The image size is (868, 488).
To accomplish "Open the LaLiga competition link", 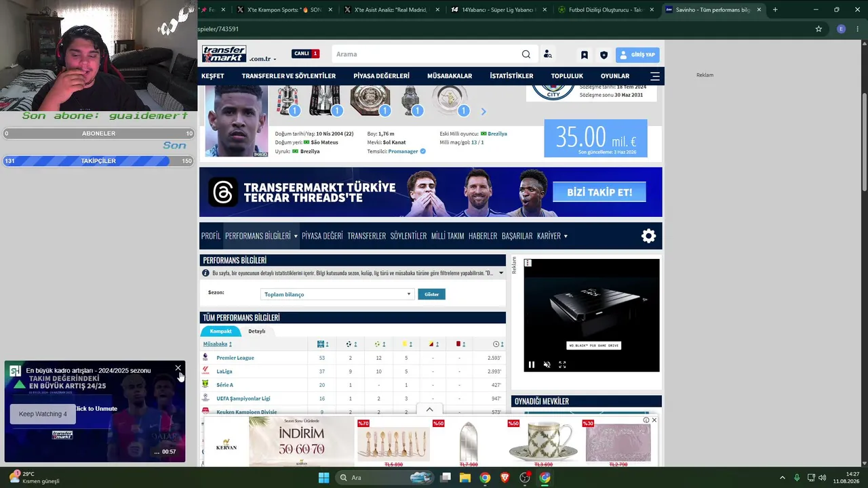I will (x=224, y=371).
